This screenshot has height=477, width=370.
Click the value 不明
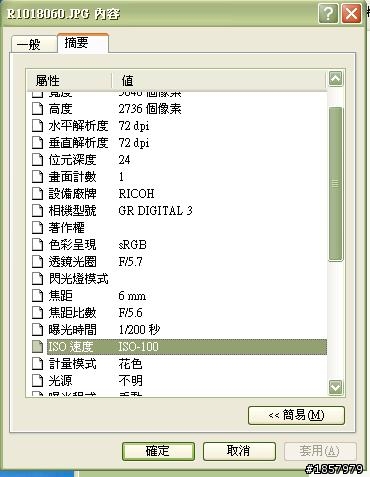pyautogui.click(x=130, y=381)
